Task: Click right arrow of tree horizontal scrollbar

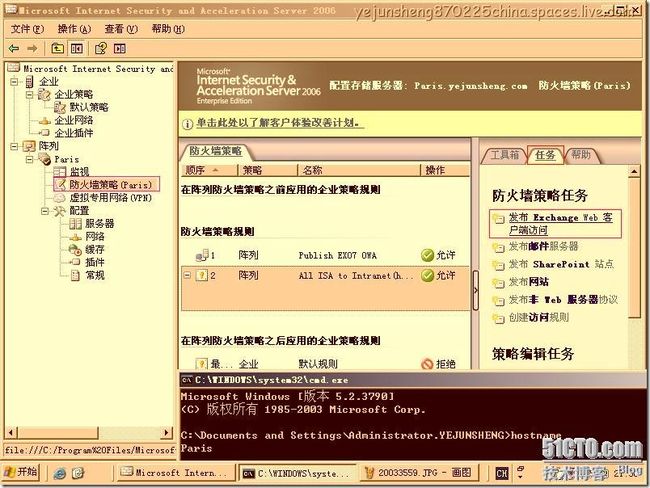Action: pyautogui.click(x=167, y=433)
